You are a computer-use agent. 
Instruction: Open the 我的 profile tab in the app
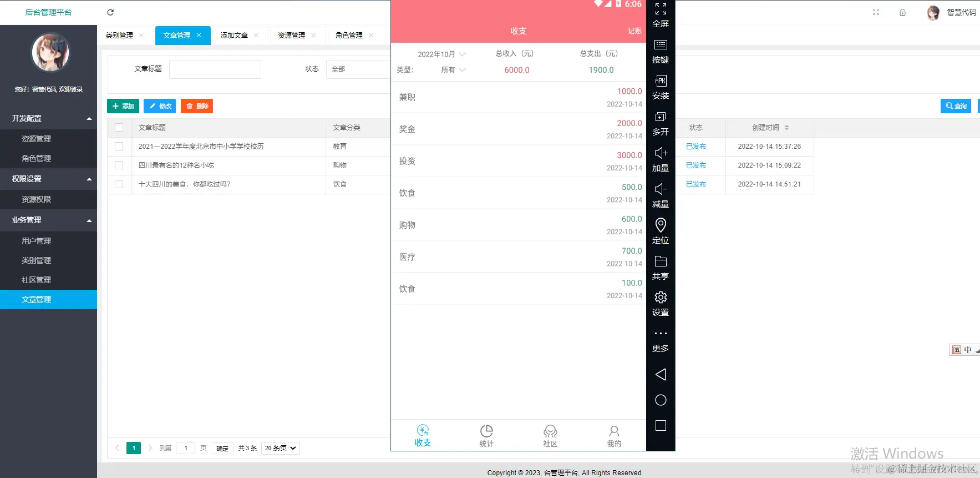(614, 436)
